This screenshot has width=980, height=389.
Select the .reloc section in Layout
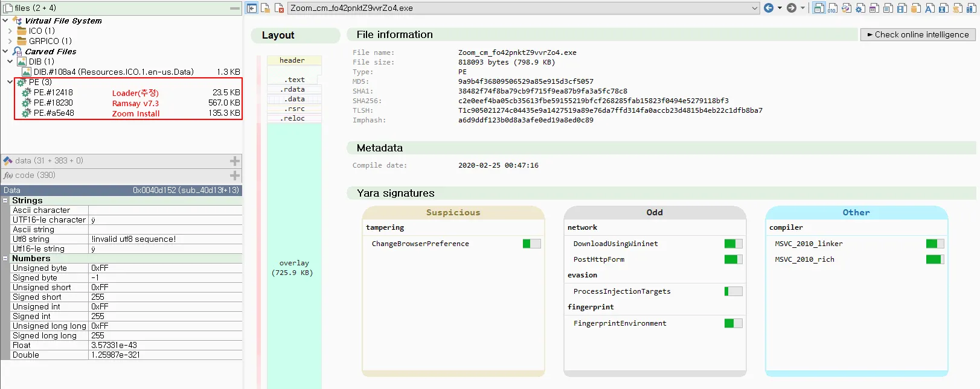tap(295, 118)
